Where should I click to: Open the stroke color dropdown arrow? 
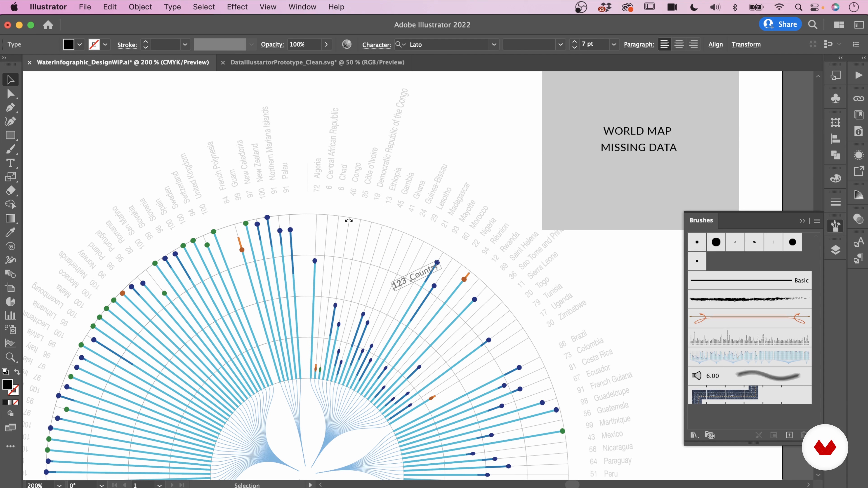tap(105, 45)
